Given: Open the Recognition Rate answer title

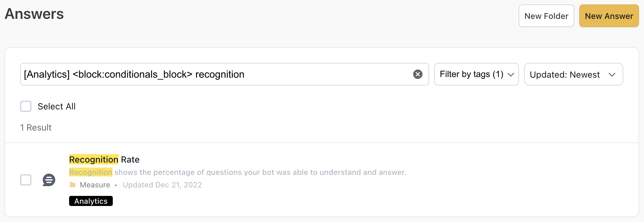Looking at the screenshot, I should point(104,159).
